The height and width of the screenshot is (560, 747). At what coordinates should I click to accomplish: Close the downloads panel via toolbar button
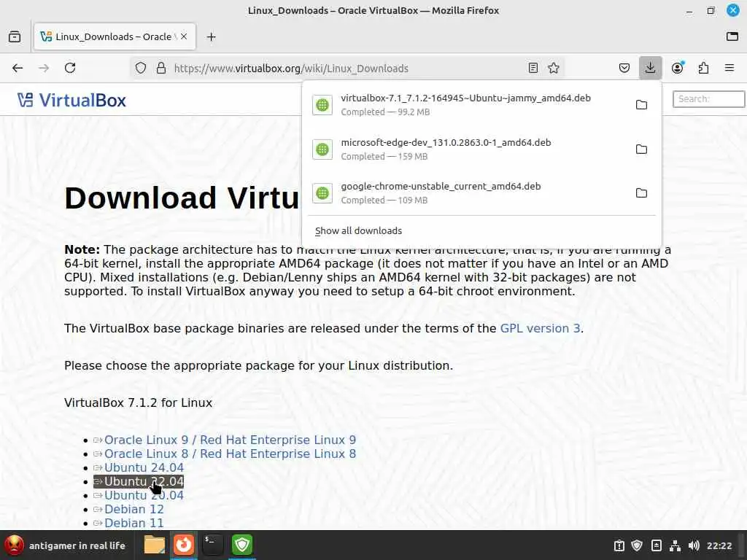tap(650, 68)
